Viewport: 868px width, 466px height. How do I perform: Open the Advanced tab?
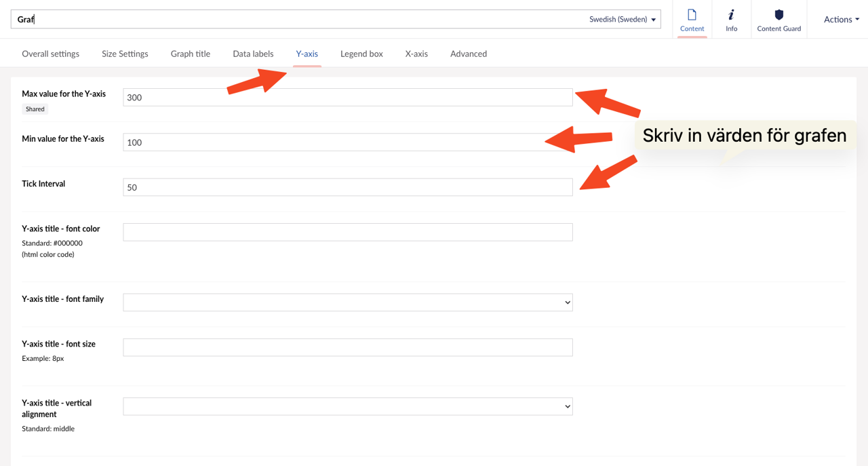(x=469, y=54)
